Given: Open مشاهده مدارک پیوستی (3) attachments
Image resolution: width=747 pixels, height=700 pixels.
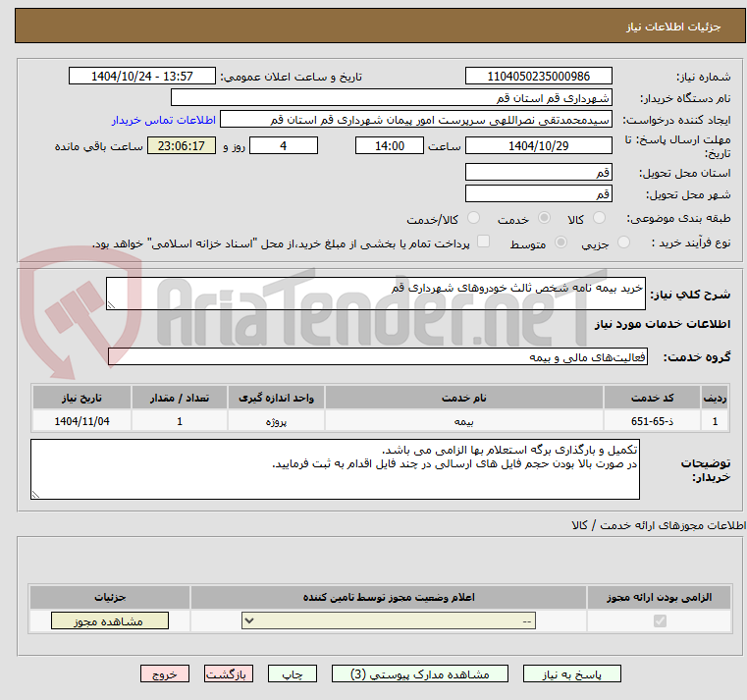Looking at the screenshot, I should (420, 674).
